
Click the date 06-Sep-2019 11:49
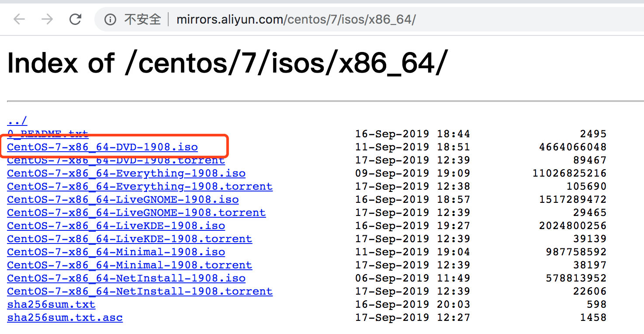pos(412,278)
